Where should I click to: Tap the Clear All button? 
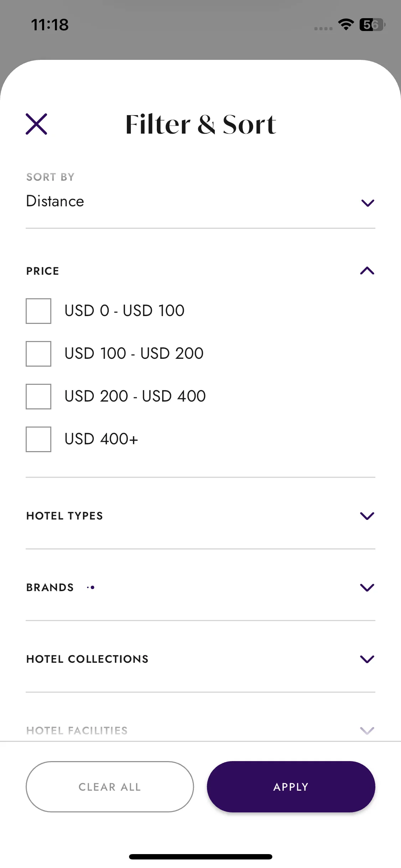[x=110, y=787]
